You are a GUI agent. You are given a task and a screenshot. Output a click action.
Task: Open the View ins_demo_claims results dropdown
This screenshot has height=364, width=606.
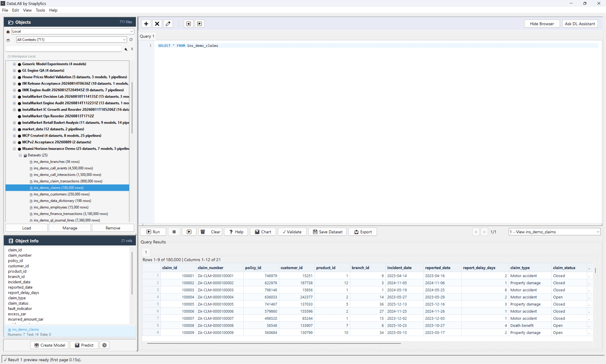[555, 232]
